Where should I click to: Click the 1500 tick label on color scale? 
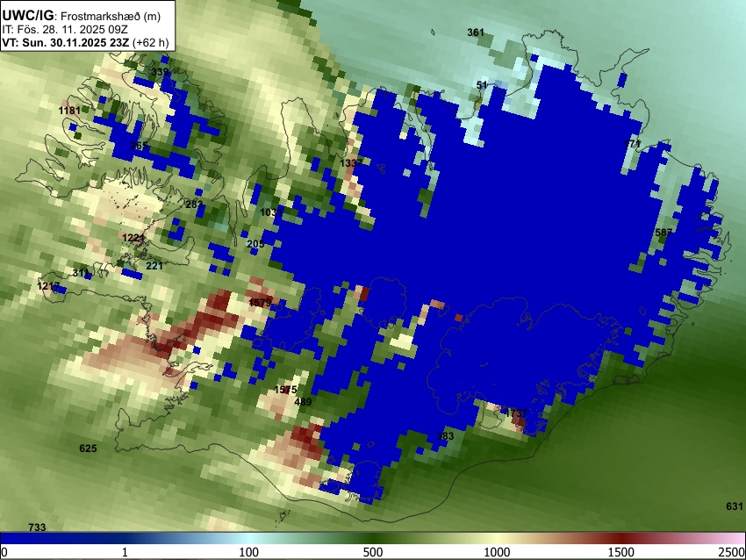click(x=621, y=552)
